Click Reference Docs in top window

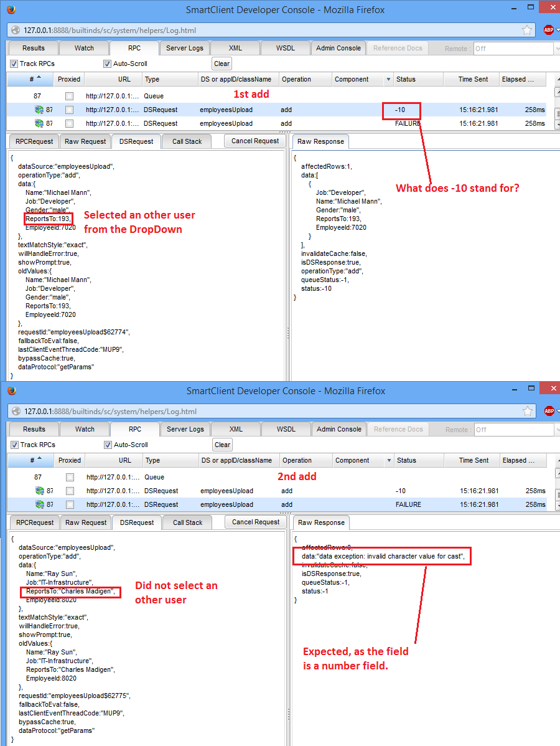[398, 48]
